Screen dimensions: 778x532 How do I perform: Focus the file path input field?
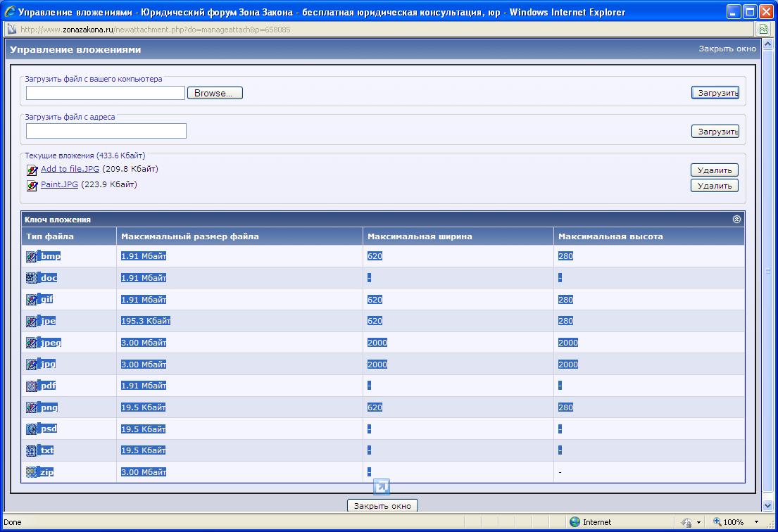click(x=106, y=93)
